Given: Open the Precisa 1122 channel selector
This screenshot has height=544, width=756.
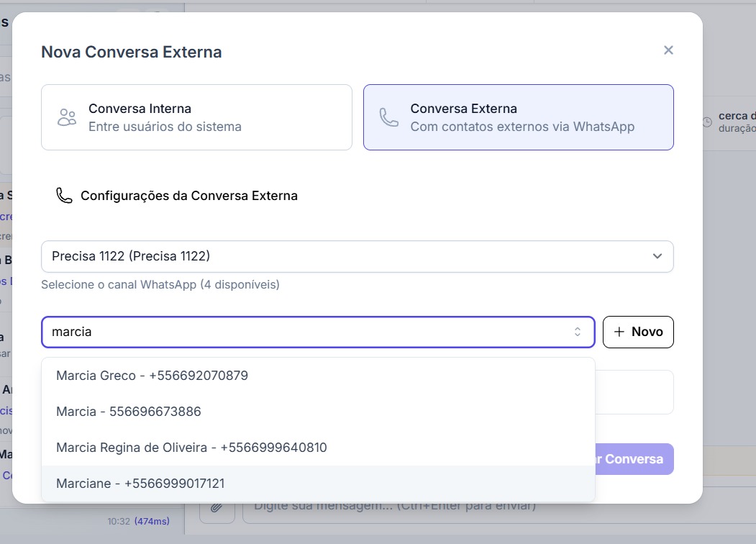Looking at the screenshot, I should [x=345, y=256].
